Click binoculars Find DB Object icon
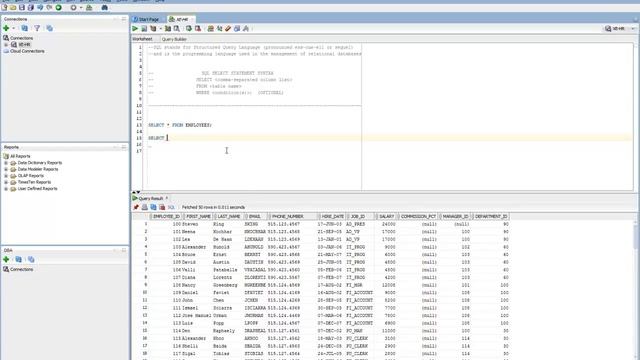Screen dimensions: 640x360 (x=104, y=7)
